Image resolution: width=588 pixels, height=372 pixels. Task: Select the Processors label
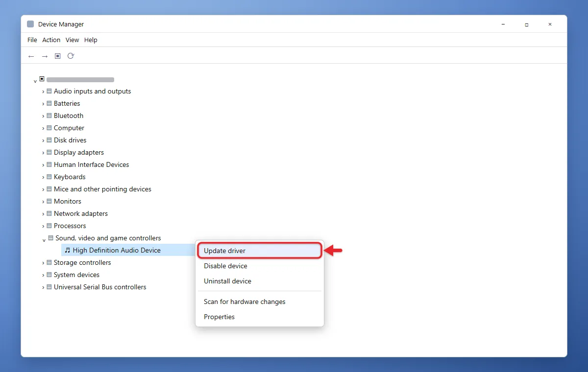[70, 226]
